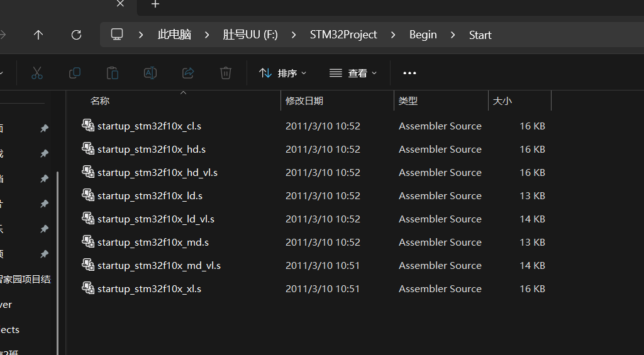Open a new tab with plus button

click(155, 4)
